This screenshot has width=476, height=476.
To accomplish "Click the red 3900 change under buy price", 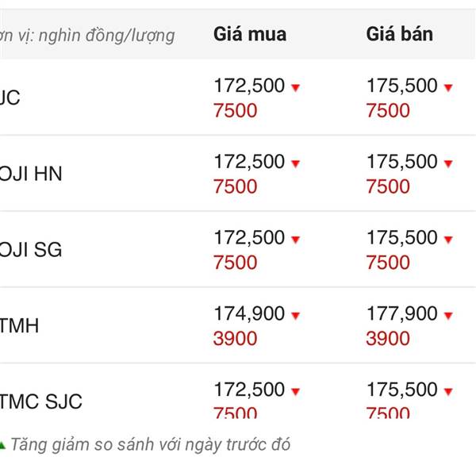I will coord(235,339).
